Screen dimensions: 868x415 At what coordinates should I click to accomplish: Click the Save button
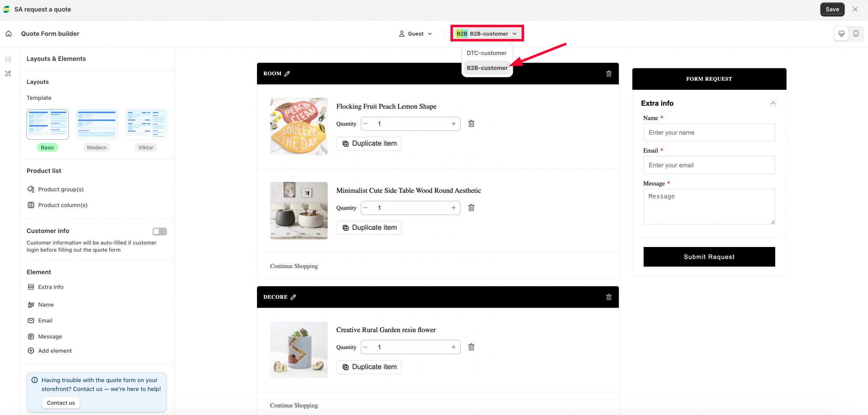pos(832,9)
